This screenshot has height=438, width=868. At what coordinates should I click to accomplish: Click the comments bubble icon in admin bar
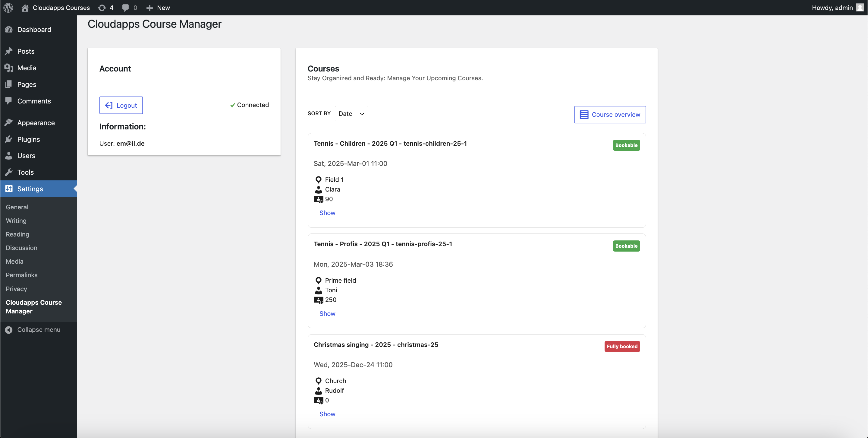tap(126, 8)
